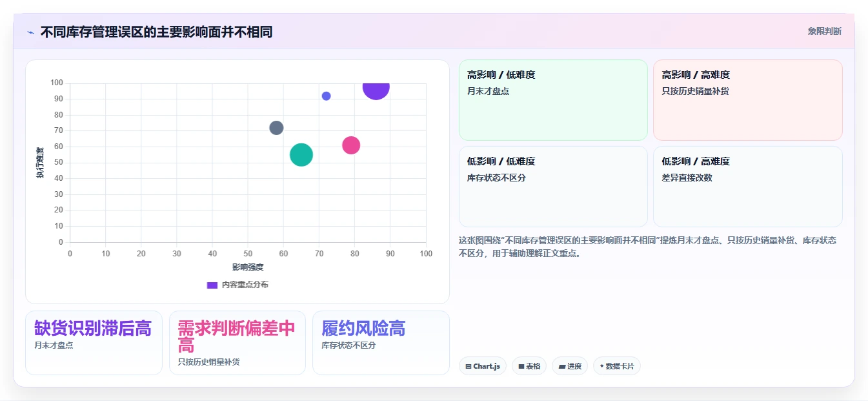Click the small blue bubble in the chart
The width and height of the screenshot is (868, 401).
(326, 96)
